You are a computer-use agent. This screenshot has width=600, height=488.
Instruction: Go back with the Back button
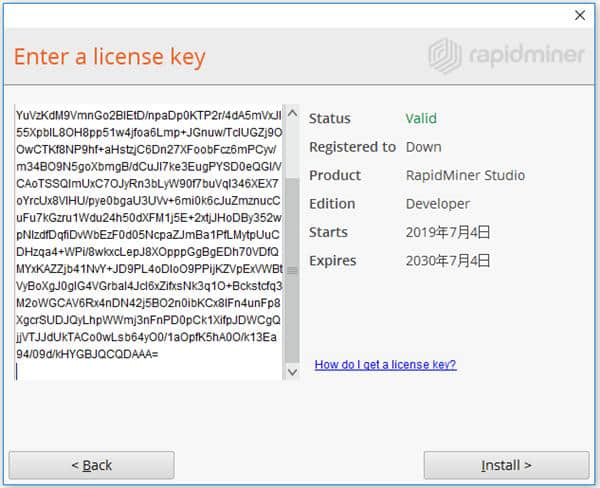(90, 465)
